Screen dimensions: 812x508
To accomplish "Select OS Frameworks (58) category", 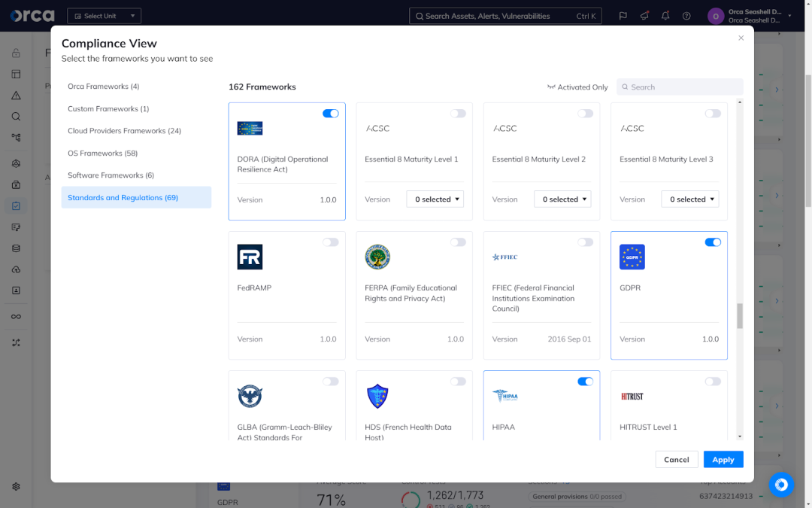I will tap(136, 153).
